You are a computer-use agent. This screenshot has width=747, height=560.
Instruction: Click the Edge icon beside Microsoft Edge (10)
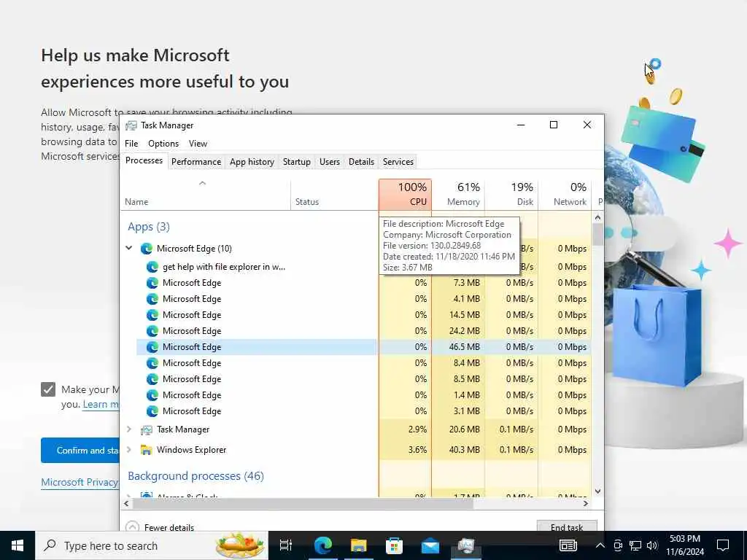(x=146, y=249)
